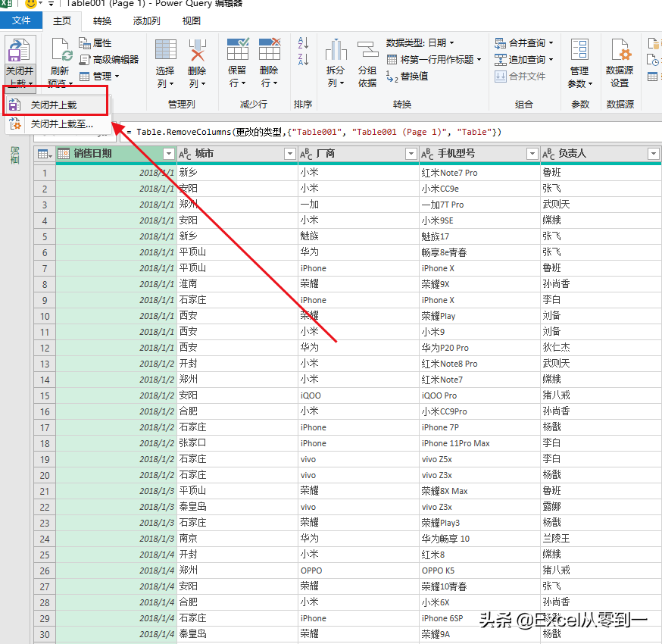662x644 pixels.
Task: Click the 刷新预览 icon
Action: [x=61, y=50]
